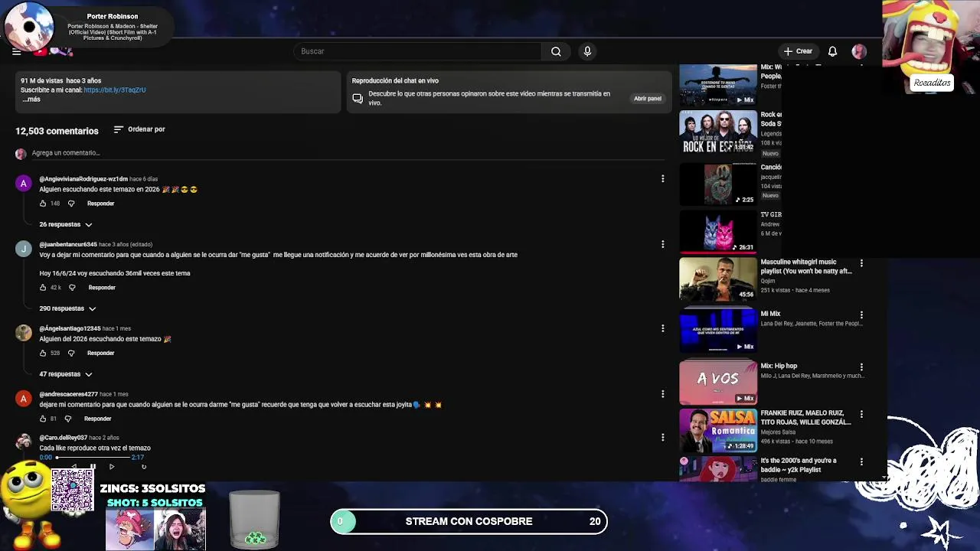The width and height of the screenshot is (980, 551).
Task: Click Abrir panel for chat replay
Action: [647, 99]
